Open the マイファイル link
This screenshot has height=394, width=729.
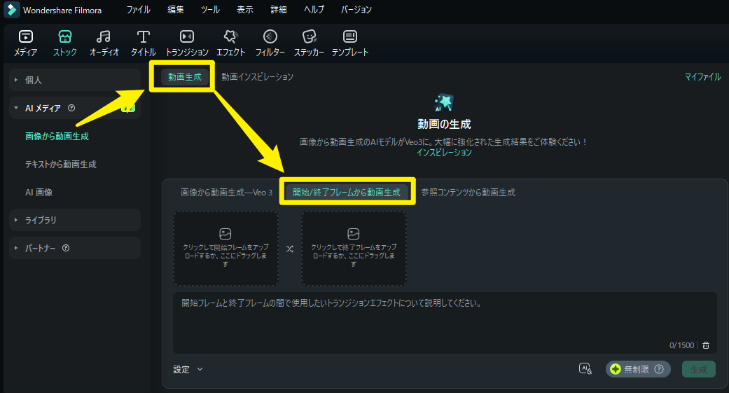click(x=702, y=77)
